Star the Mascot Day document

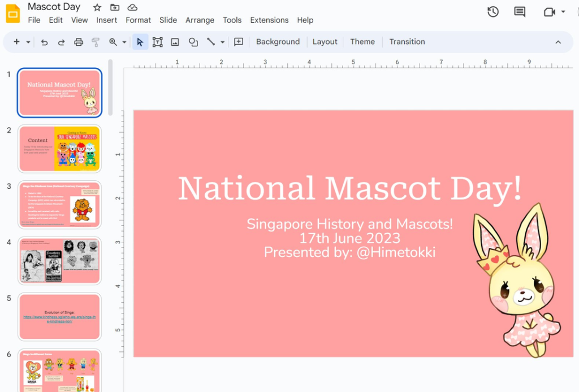(x=97, y=7)
